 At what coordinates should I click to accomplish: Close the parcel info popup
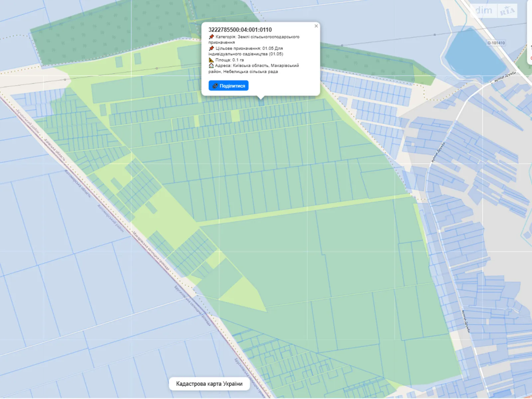coord(316,26)
